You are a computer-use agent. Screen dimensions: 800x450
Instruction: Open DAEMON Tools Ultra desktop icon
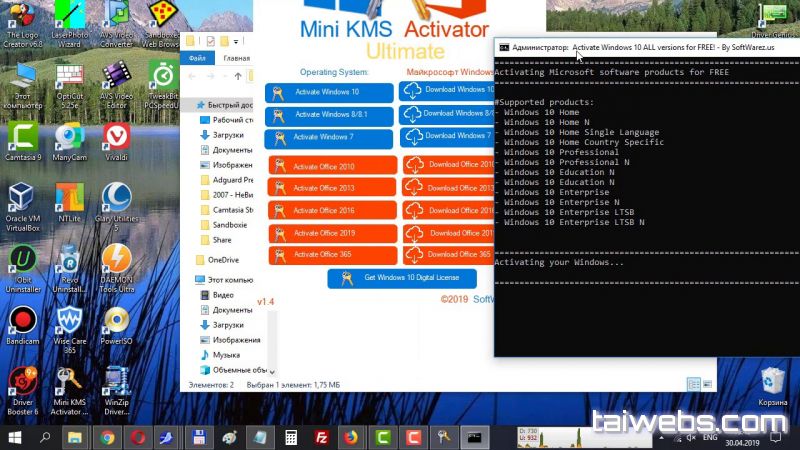point(117,263)
